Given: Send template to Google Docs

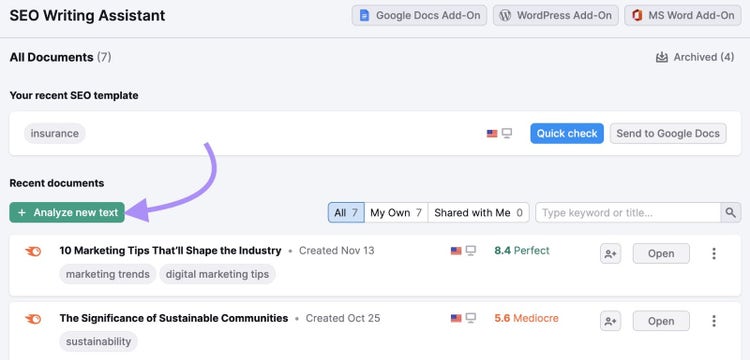Looking at the screenshot, I should point(668,133).
